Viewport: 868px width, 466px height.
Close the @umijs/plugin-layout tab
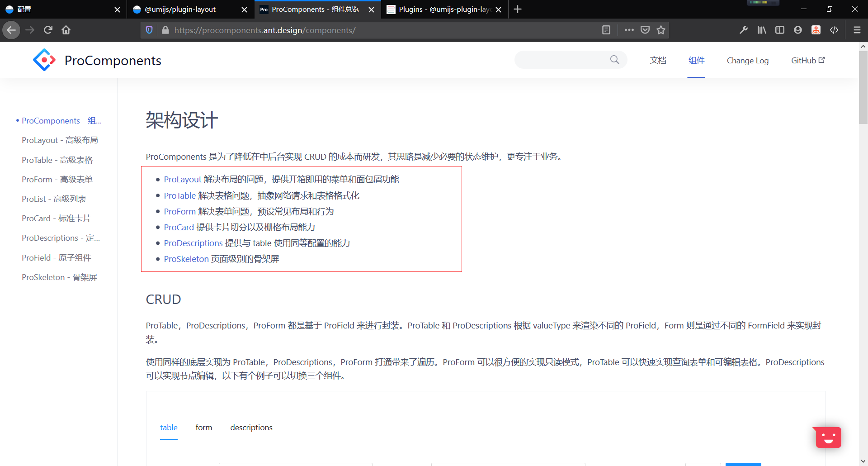point(244,10)
